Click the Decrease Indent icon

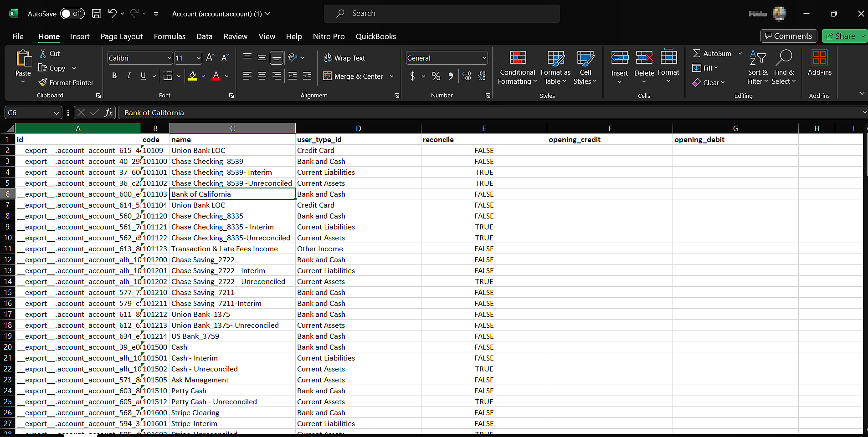pyautogui.click(x=293, y=76)
